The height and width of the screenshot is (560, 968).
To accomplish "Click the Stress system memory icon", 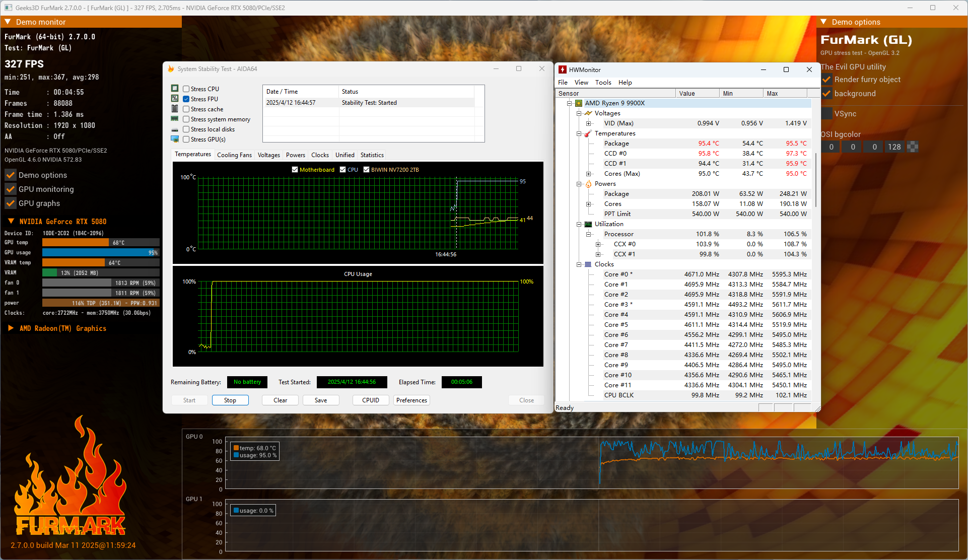I will coord(175,119).
